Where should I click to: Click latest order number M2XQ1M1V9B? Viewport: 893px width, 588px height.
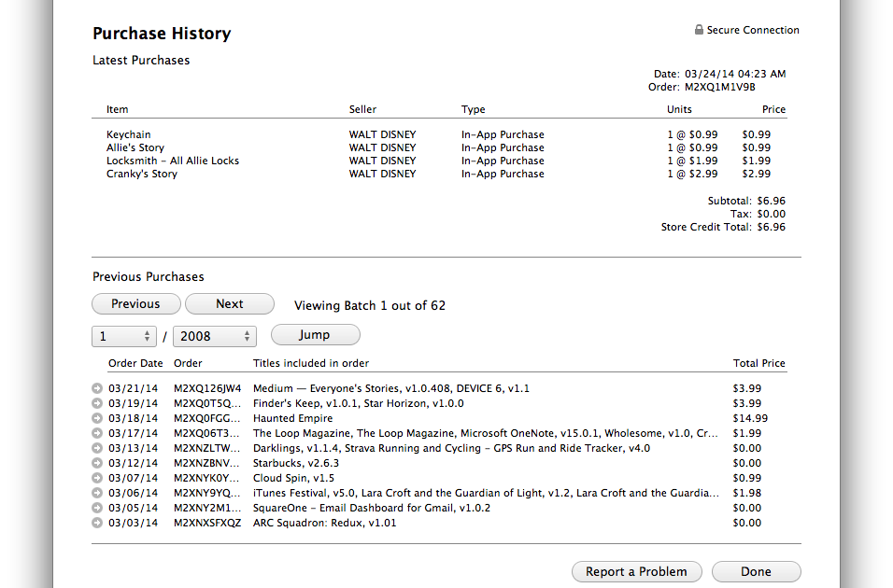pos(720,87)
